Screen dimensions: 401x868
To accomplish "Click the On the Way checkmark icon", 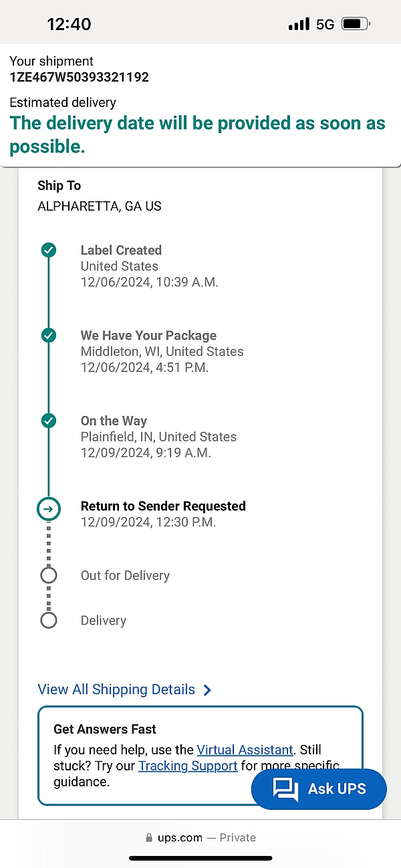I will click(x=49, y=421).
